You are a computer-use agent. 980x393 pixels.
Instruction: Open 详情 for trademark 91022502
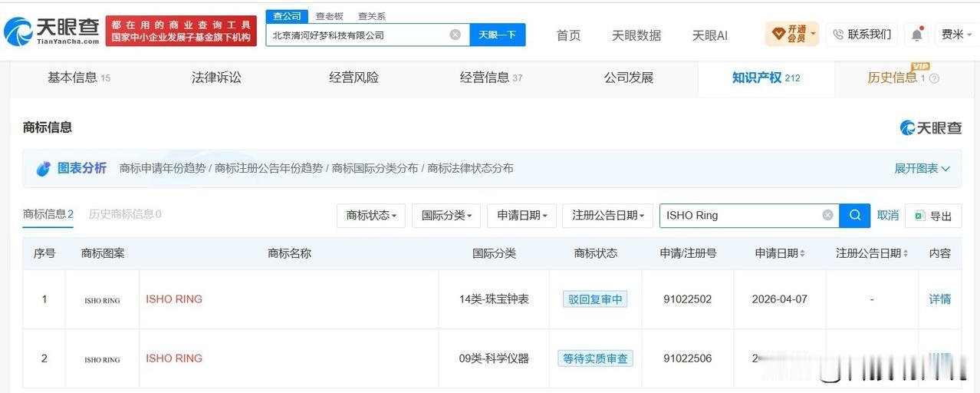(x=939, y=299)
